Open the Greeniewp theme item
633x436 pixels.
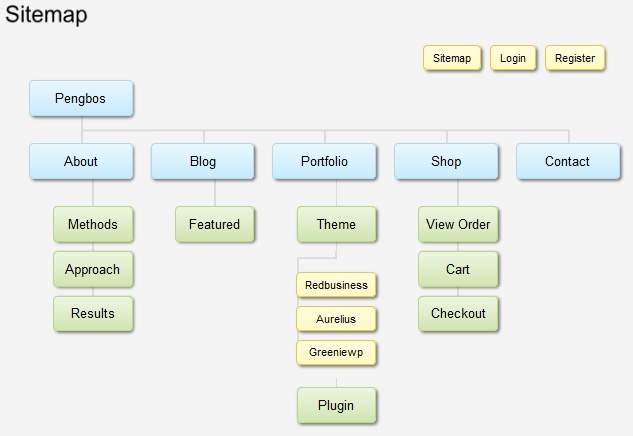(336, 352)
